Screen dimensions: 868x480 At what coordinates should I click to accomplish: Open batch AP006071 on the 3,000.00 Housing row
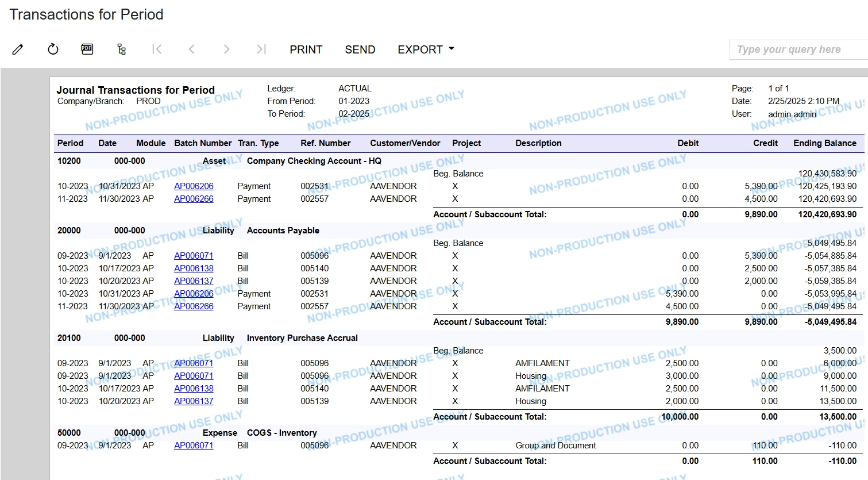click(x=194, y=376)
